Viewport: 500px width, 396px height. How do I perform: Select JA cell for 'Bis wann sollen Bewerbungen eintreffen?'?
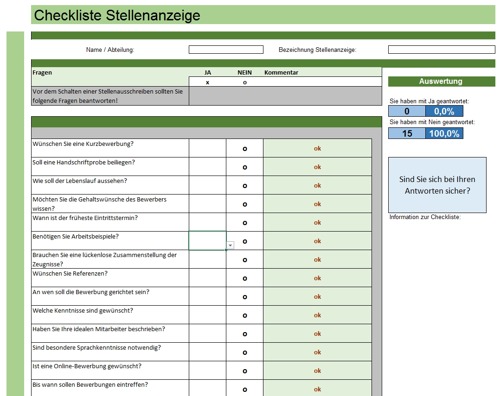208,388
